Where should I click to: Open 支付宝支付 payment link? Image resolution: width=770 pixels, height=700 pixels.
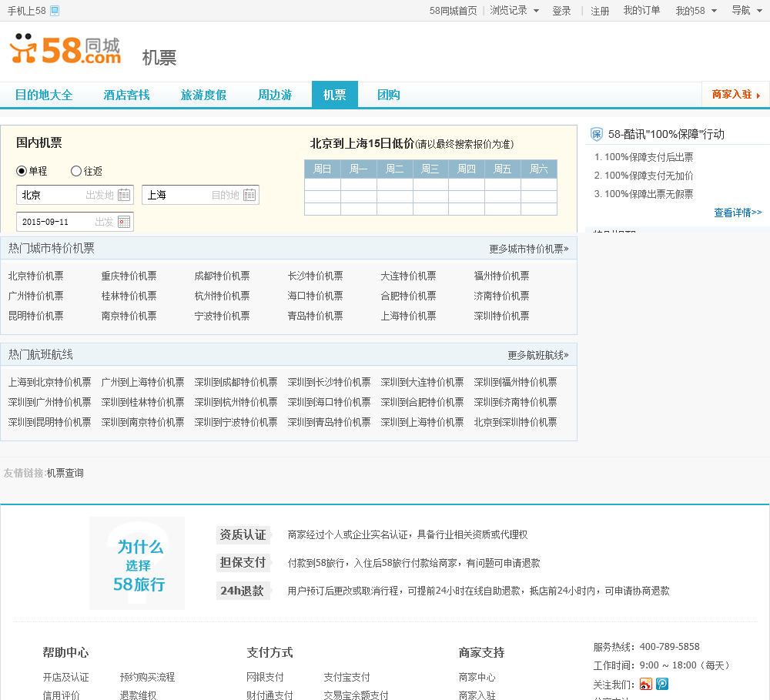coord(346,678)
